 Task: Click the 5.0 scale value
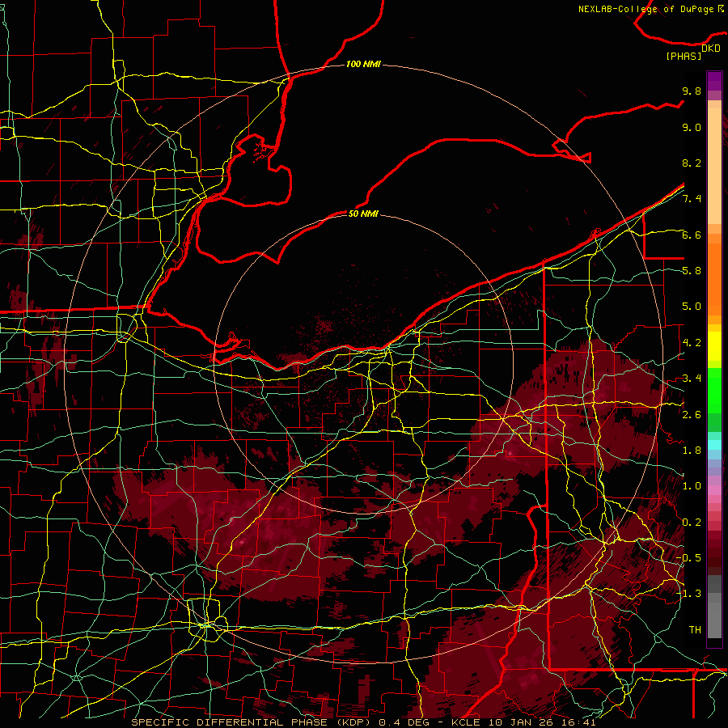(x=692, y=307)
